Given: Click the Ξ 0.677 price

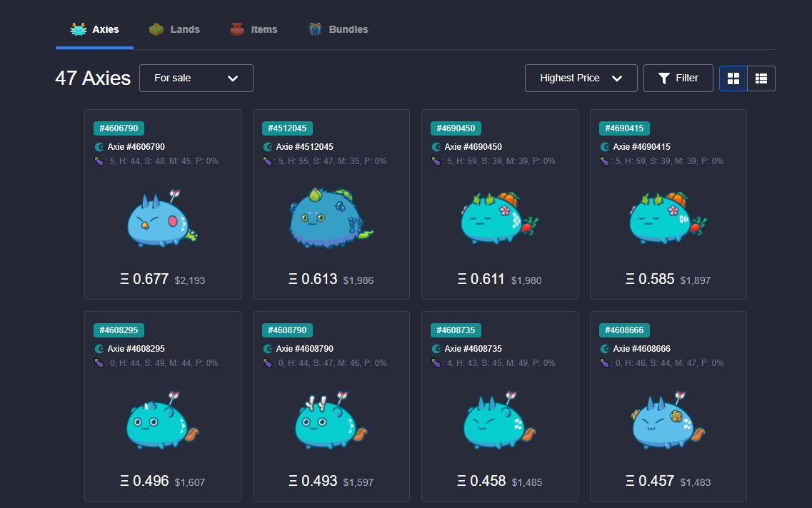Looking at the screenshot, I should pos(144,280).
